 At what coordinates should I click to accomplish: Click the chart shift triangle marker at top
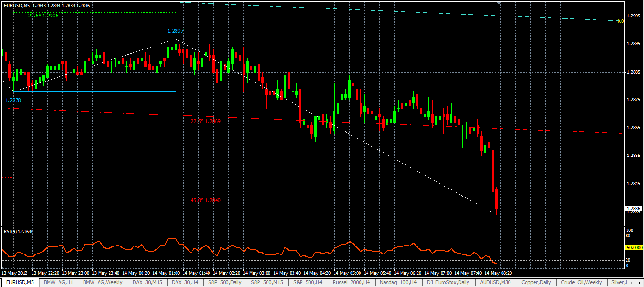click(500, 3)
